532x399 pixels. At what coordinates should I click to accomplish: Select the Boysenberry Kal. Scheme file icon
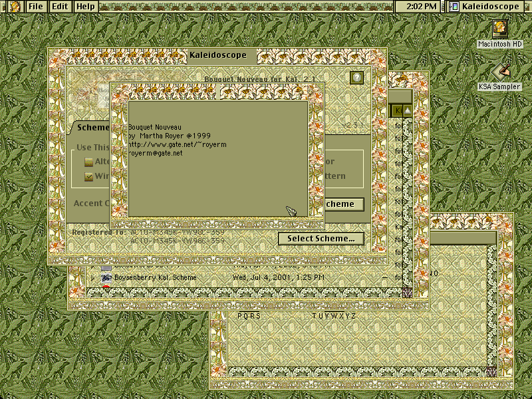coord(106,277)
